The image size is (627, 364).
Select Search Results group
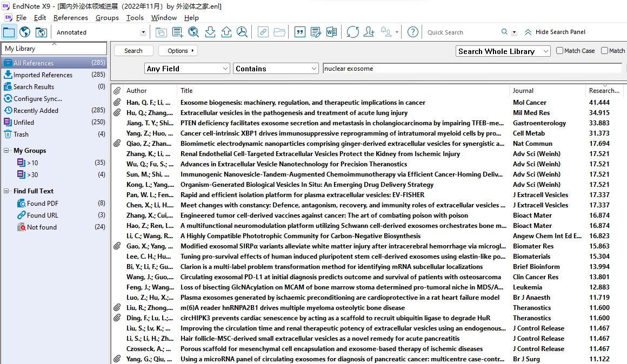tap(55, 87)
